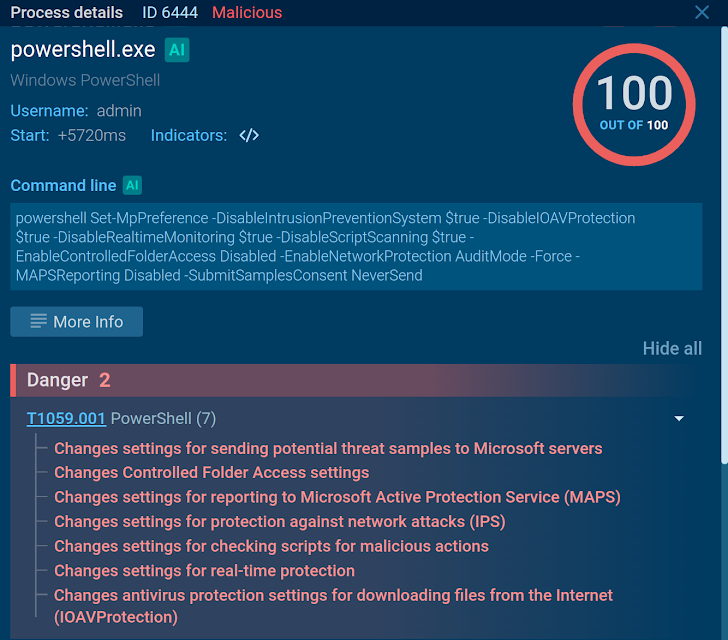The image size is (728, 640).
Task: Click the More Info button
Action: click(x=77, y=322)
